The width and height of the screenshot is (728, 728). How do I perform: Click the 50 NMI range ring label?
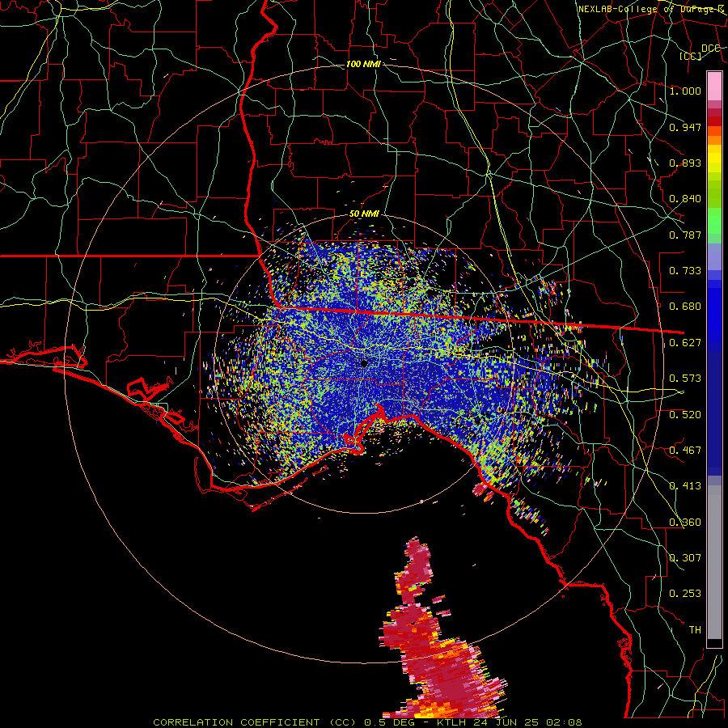364,214
